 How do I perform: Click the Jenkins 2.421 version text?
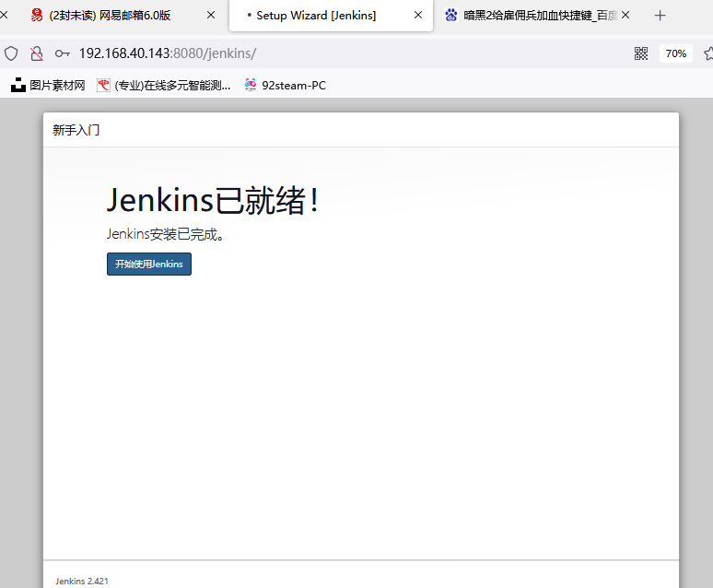[x=82, y=582]
